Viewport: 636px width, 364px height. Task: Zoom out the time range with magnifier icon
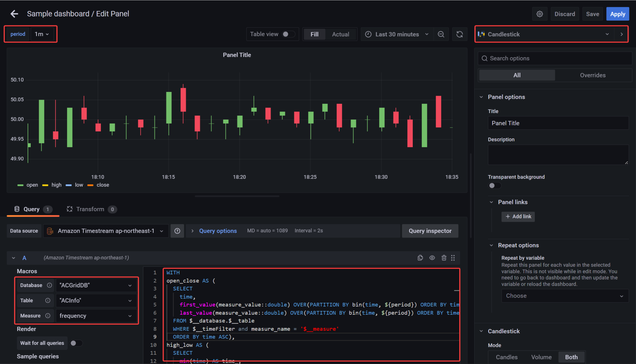pos(441,34)
